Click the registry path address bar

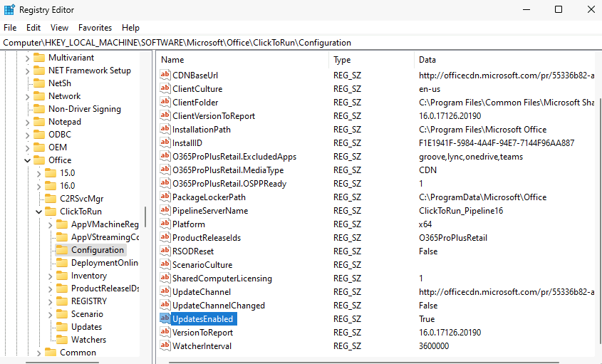pos(301,43)
